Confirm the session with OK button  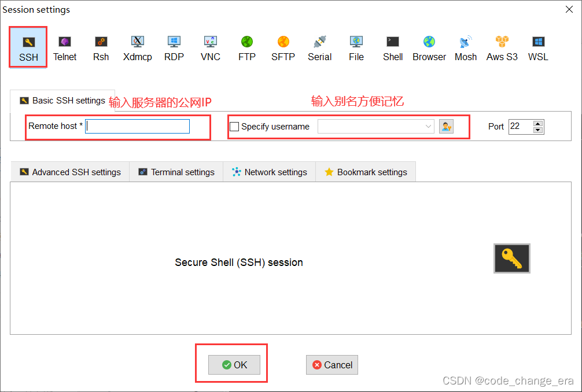[234, 365]
